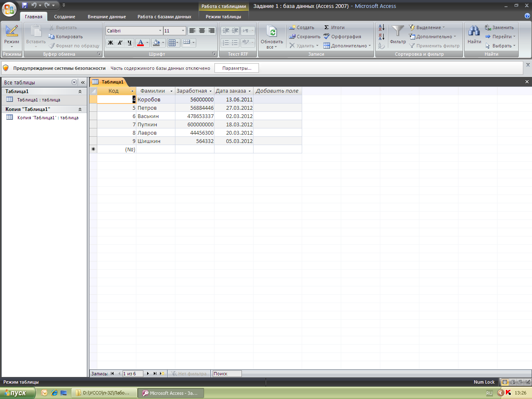
Task: Click the current record number box
Action: (133, 374)
